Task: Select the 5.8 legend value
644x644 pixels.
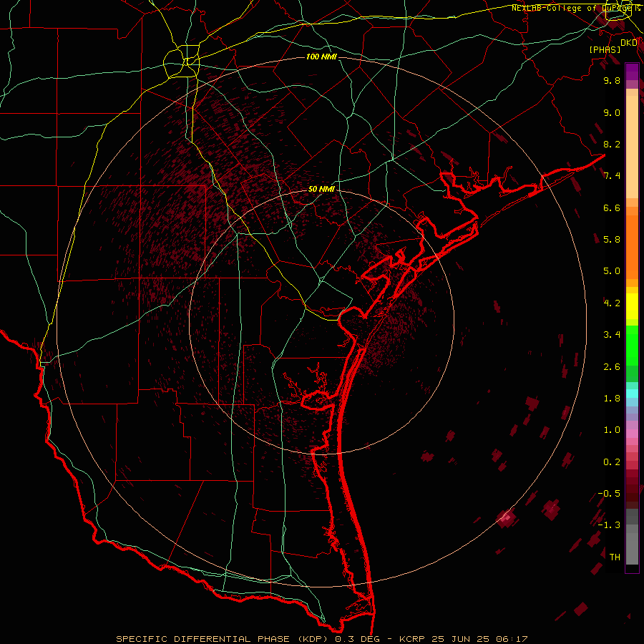Action: coord(612,240)
